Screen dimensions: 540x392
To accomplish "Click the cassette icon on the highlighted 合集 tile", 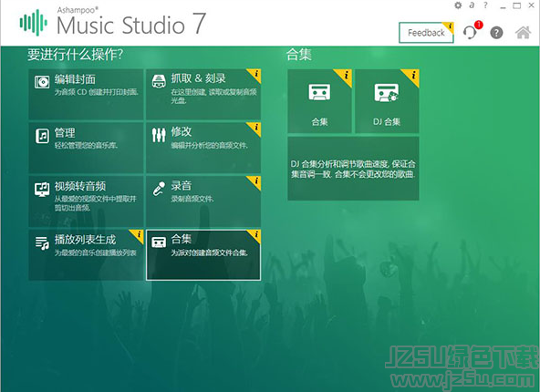I will [x=159, y=242].
